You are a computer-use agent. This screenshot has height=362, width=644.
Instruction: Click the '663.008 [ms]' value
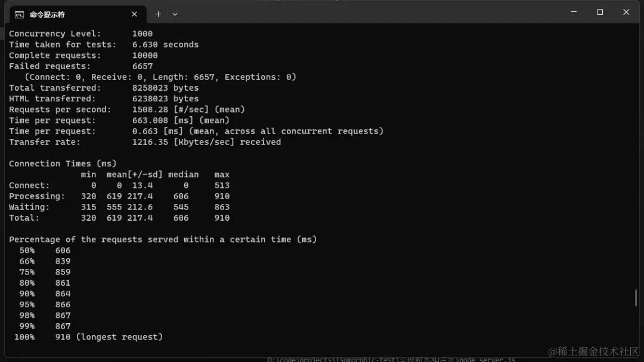coord(163,120)
